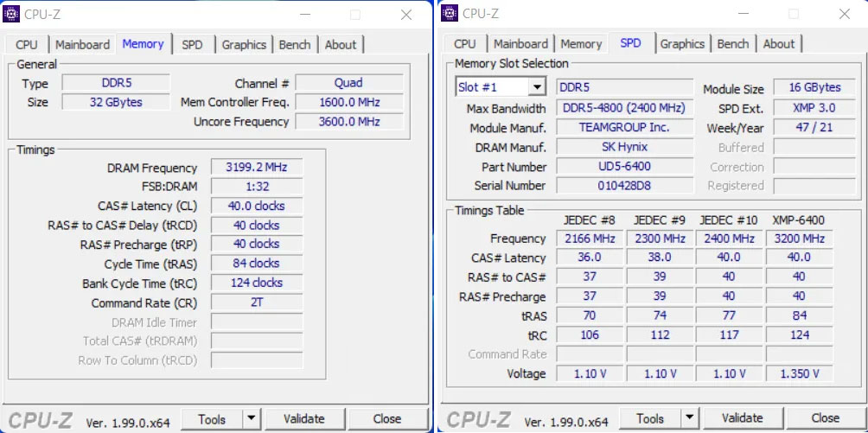Image resolution: width=868 pixels, height=433 pixels.
Task: Minimize the left CPU-Z window
Action: click(x=305, y=15)
